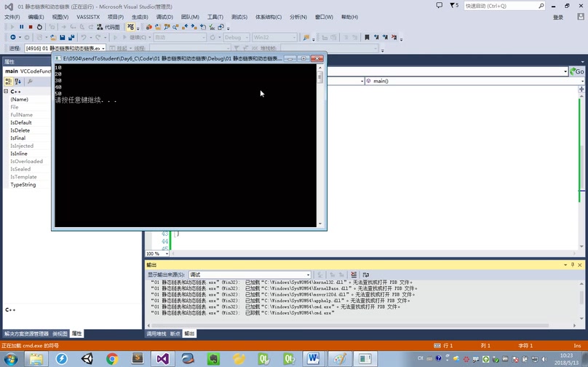Pause debugging with the Break All icon
The height and width of the screenshot is (367, 588).
(x=21, y=27)
